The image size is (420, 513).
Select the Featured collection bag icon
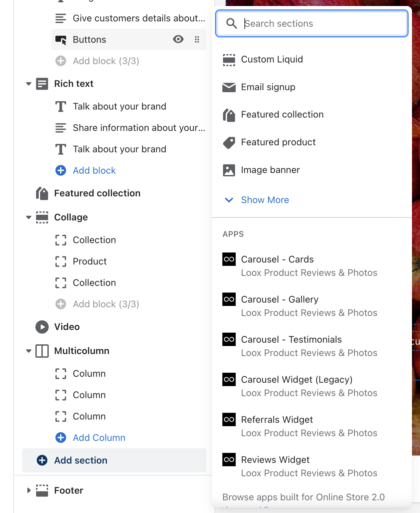(229, 115)
